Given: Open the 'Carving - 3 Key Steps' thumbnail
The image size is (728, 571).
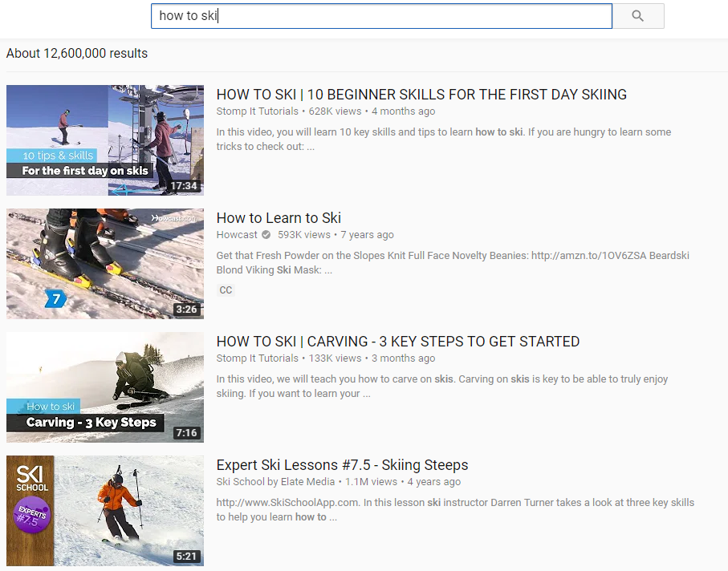Looking at the screenshot, I should click(105, 387).
